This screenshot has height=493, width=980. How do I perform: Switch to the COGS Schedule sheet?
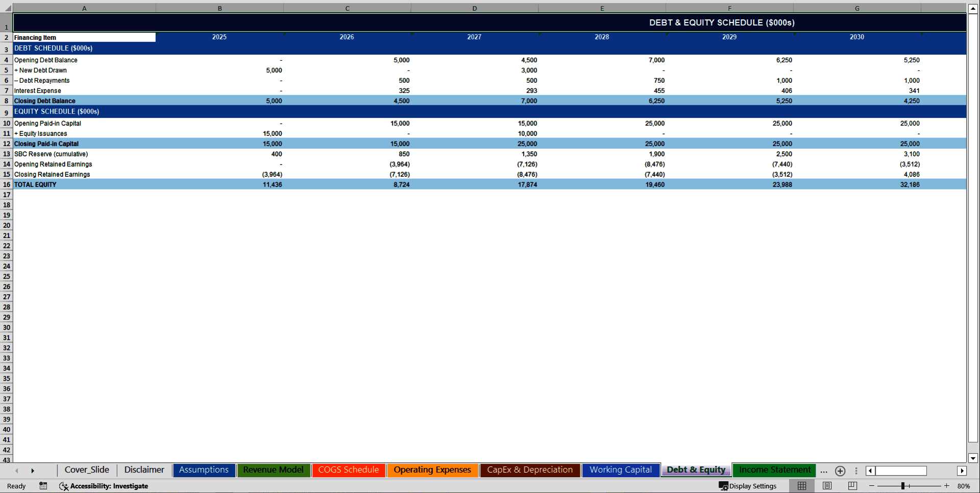(x=349, y=469)
